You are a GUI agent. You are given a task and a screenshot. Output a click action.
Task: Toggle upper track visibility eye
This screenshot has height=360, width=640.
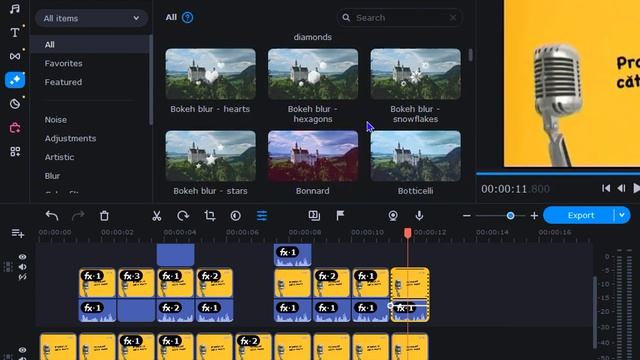pos(22,257)
